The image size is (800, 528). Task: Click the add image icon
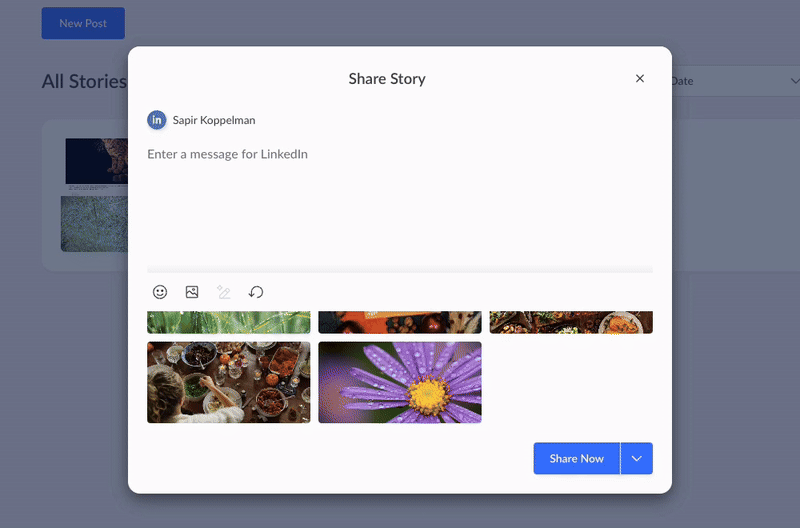192,292
